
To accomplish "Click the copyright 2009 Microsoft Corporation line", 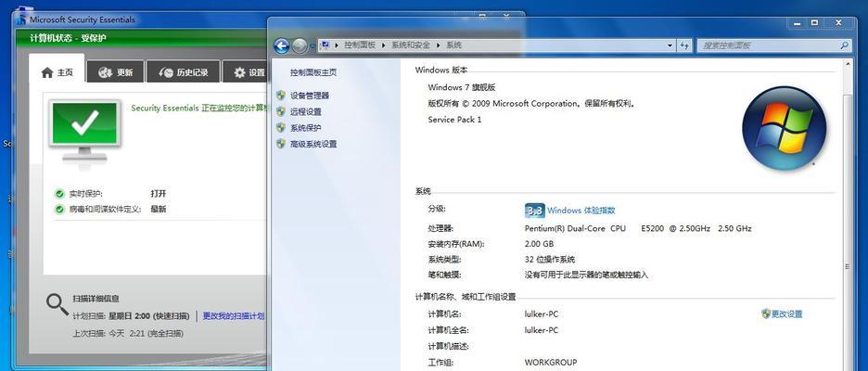I will click(x=530, y=103).
